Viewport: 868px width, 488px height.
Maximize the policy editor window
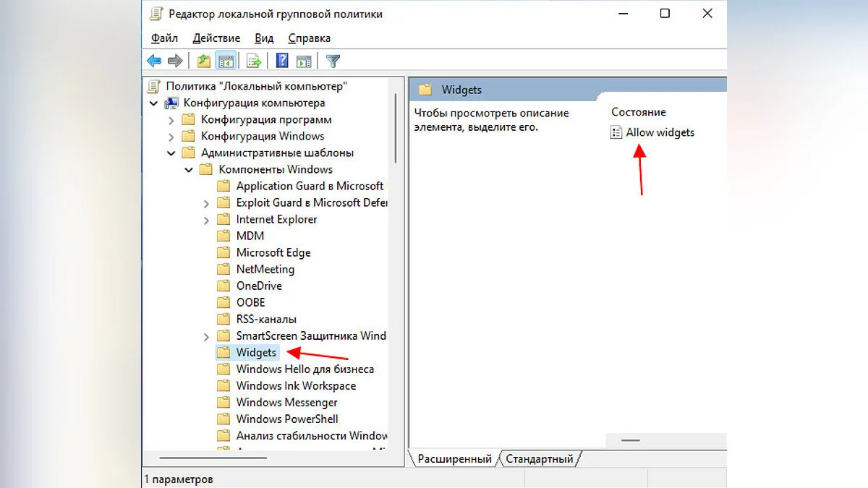(x=665, y=14)
